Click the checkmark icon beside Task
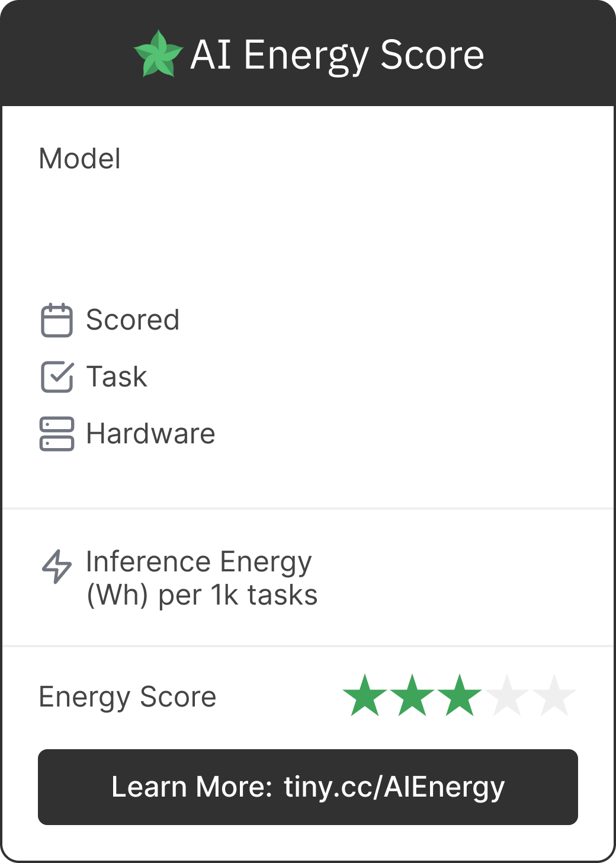The width and height of the screenshot is (616, 863). 57,377
